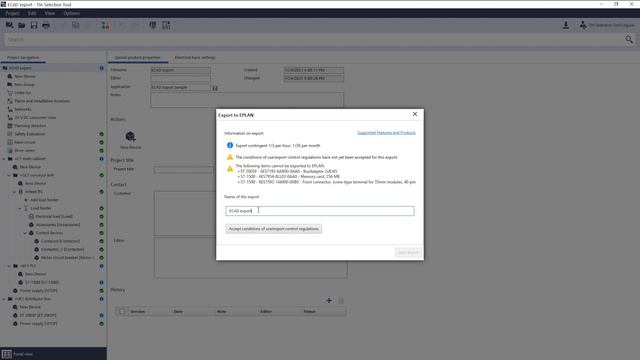Click the icon beside the Application field
Screen dimensions: 640x360
215,88
